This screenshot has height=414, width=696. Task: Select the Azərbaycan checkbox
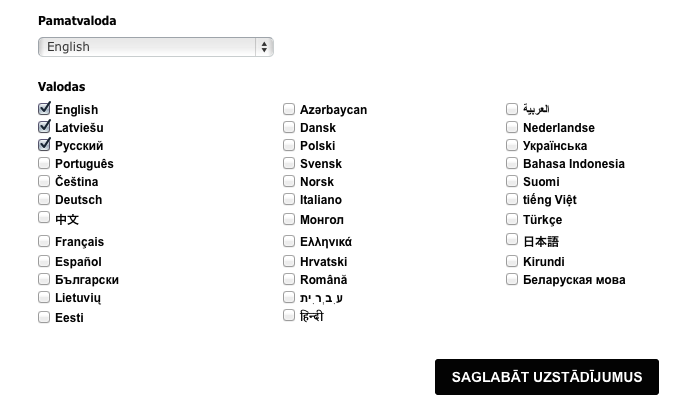[289, 109]
